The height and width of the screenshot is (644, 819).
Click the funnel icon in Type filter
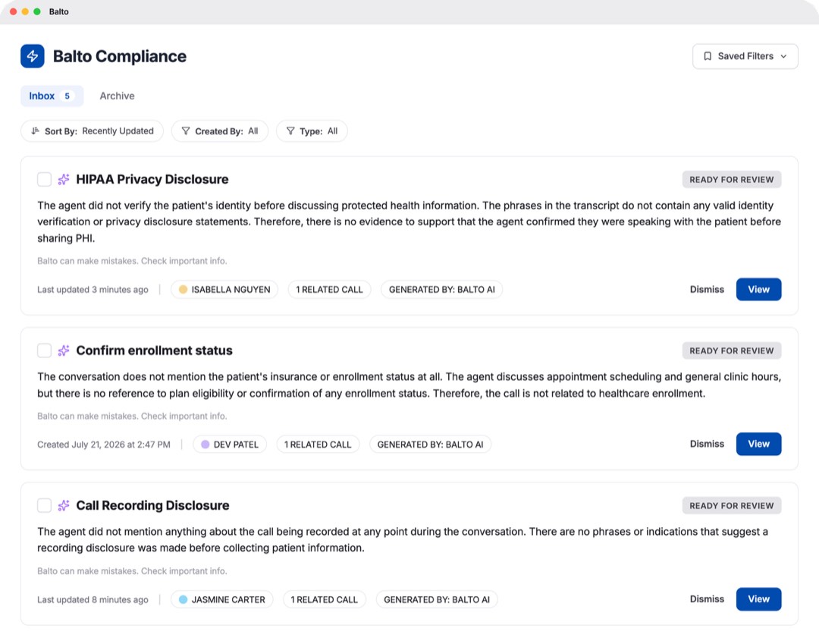pyautogui.click(x=290, y=130)
